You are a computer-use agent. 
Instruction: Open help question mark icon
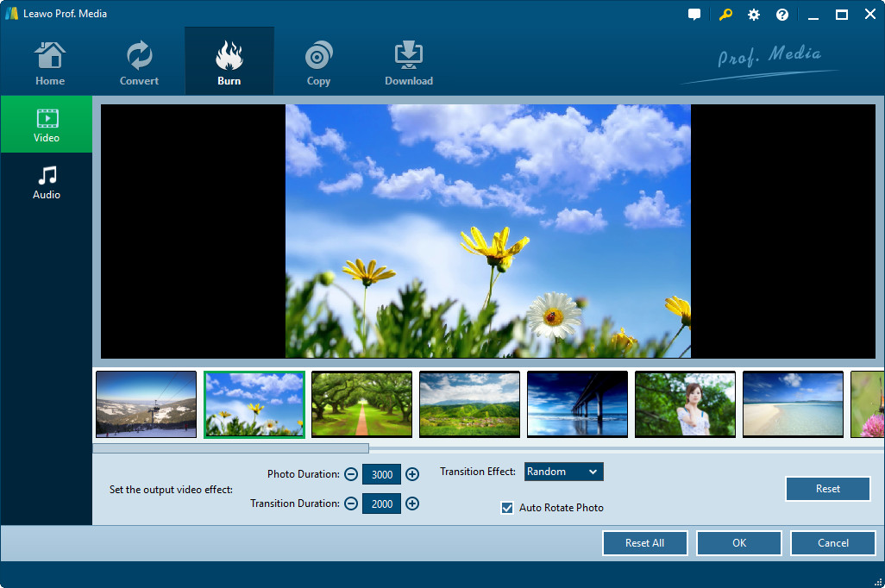781,15
